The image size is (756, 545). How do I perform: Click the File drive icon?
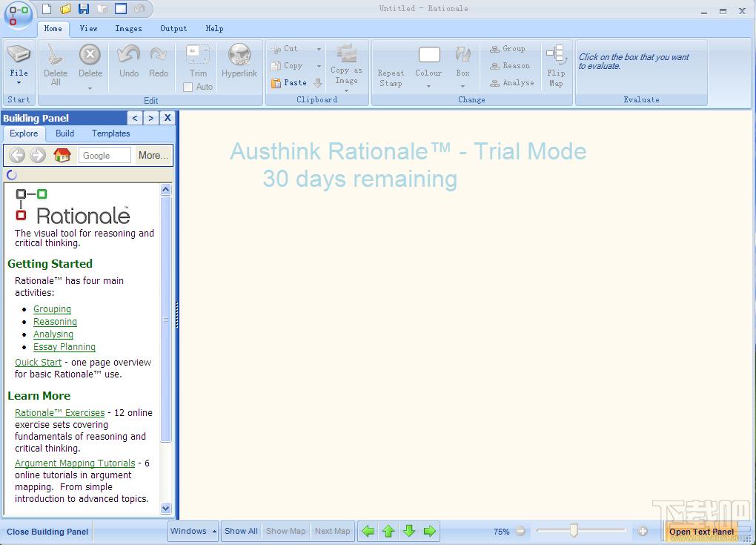[x=19, y=54]
